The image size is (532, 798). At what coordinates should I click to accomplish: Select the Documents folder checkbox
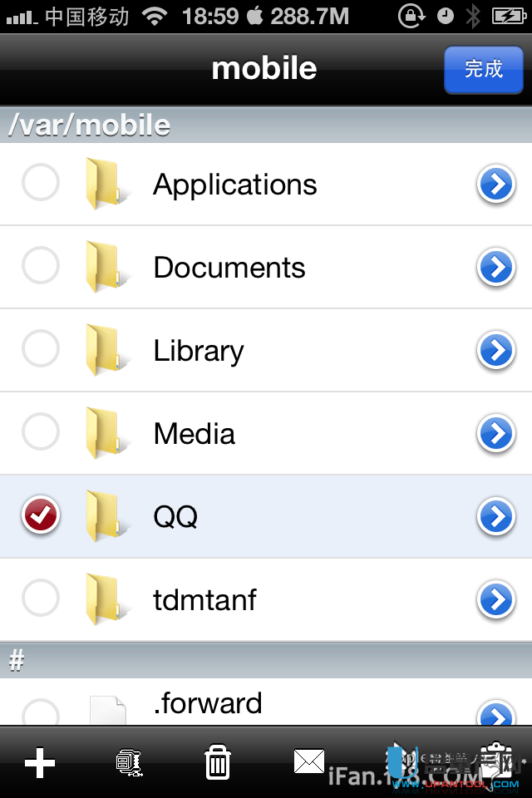(x=40, y=267)
